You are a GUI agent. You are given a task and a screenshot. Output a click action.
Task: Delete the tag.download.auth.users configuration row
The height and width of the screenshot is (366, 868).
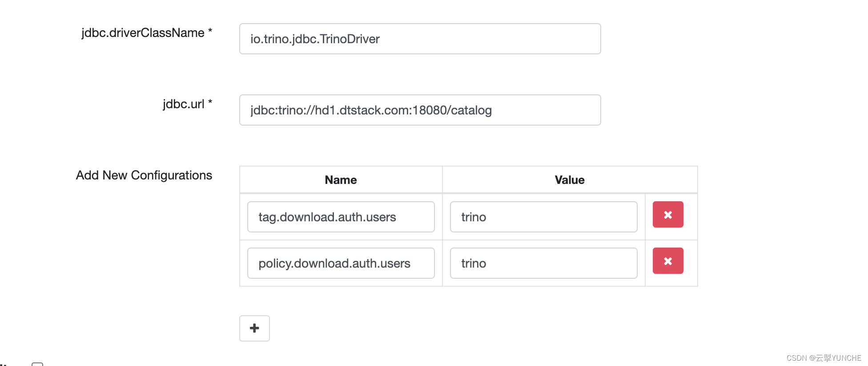668,215
